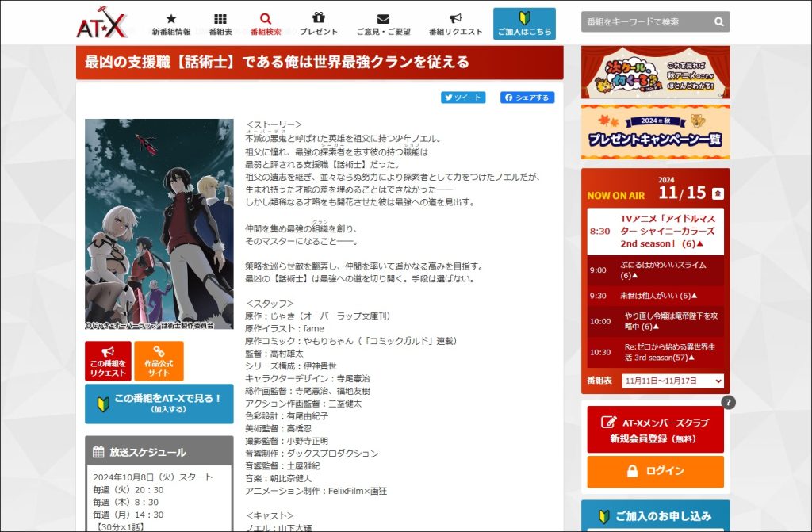Expand the 番組表 week dropdown
This screenshot has height=532, width=812.
[673, 381]
